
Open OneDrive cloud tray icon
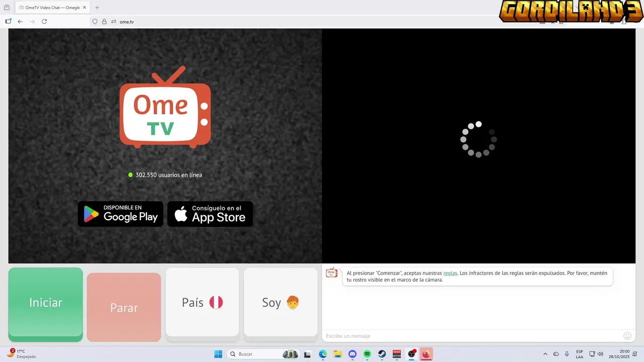click(x=556, y=354)
